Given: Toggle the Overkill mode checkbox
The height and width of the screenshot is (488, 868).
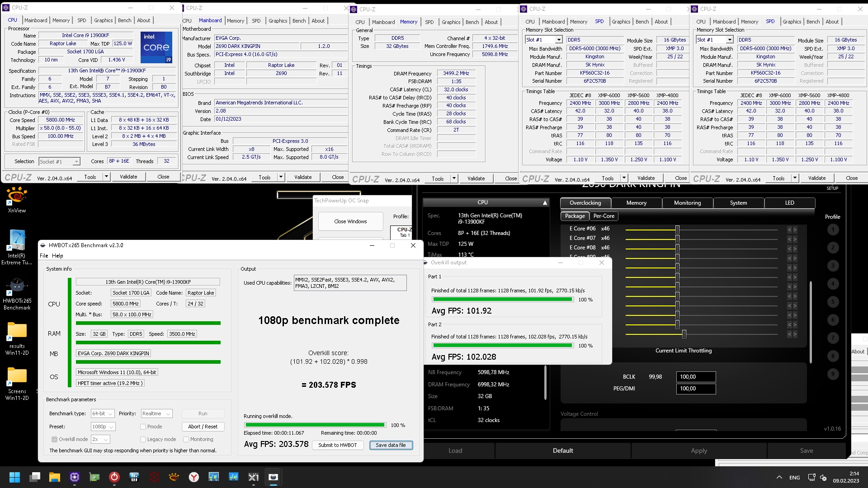Looking at the screenshot, I should coord(54,439).
